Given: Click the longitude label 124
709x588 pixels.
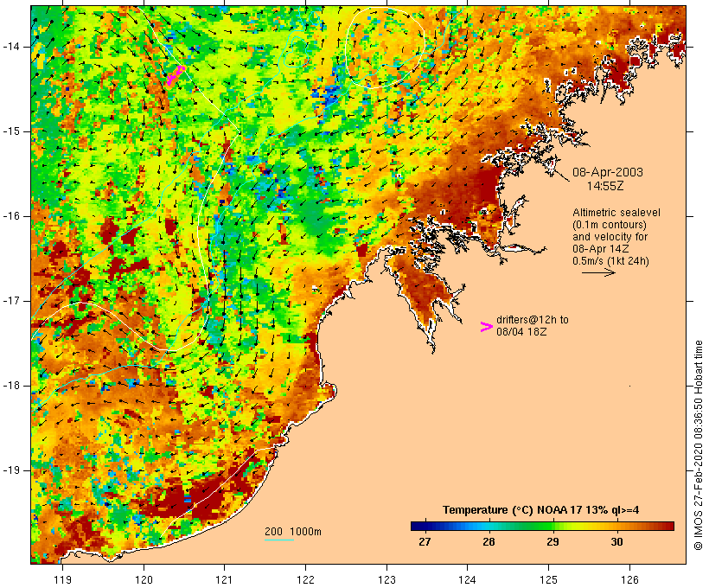Looking at the screenshot, I should pos(467,580).
